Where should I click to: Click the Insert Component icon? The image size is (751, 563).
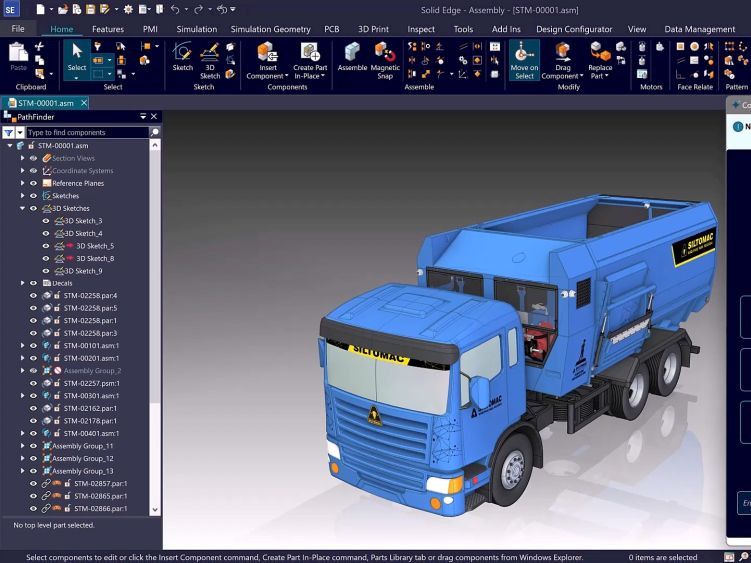(x=267, y=55)
